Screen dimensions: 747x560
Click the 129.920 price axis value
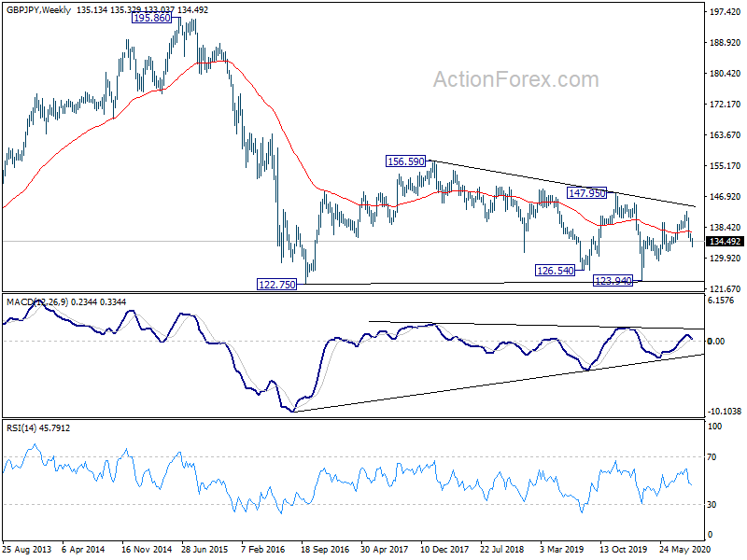click(x=725, y=259)
